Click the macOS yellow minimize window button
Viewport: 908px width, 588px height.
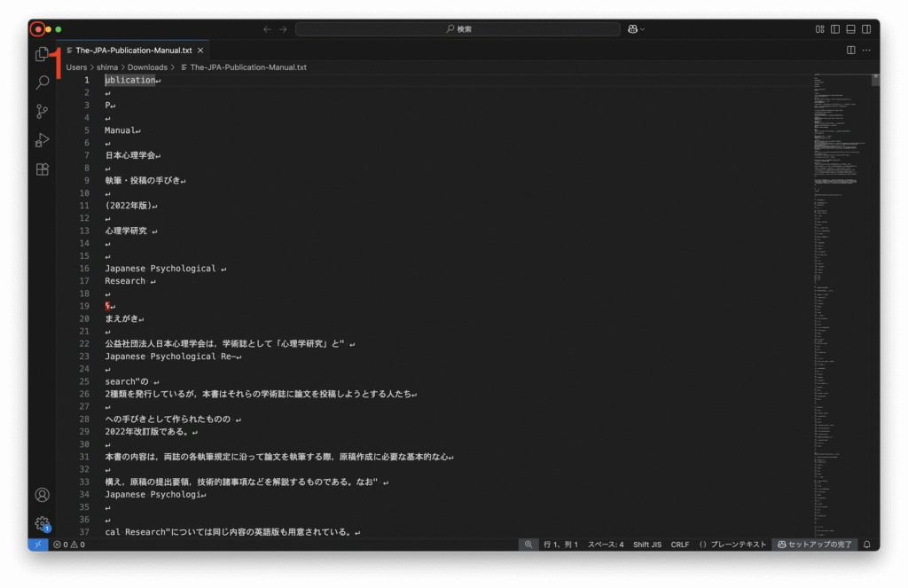point(49,29)
